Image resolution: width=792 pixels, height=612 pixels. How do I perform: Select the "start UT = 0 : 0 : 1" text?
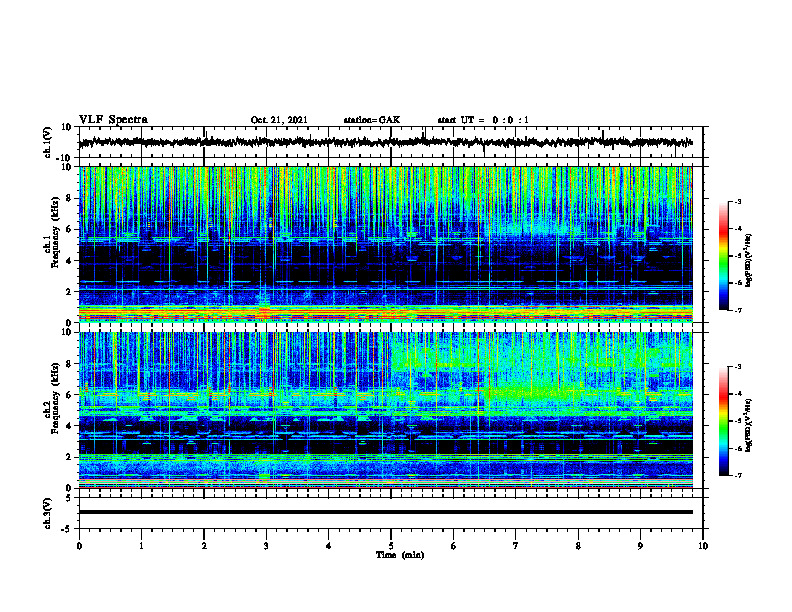click(483, 120)
